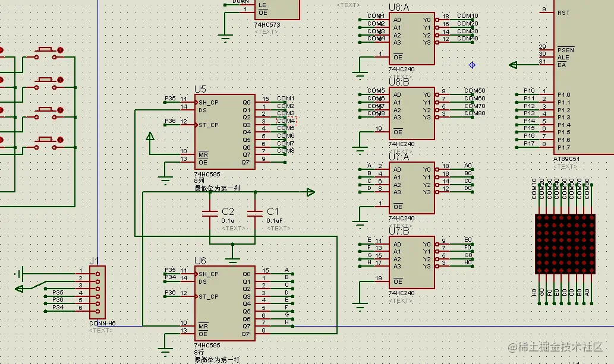This screenshot has width=614, height=364.
Task: Click the '最低位为第一列' note under U5
Action: [x=218, y=188]
